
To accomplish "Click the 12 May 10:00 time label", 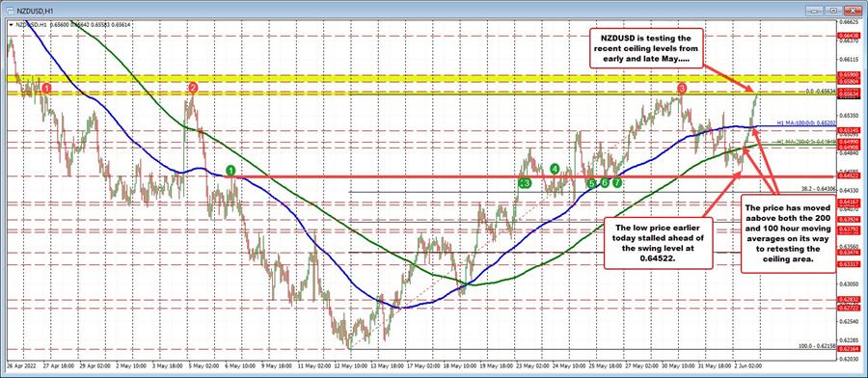I will (x=351, y=365).
